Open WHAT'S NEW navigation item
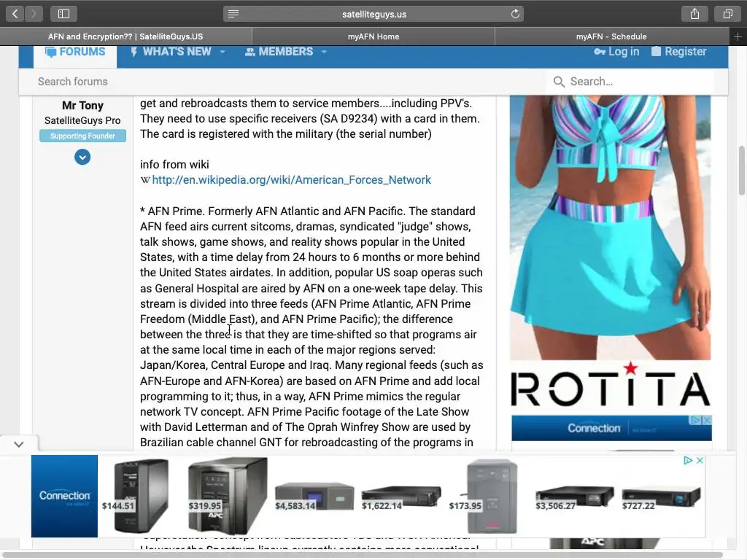This screenshot has height=560, width=747. click(171, 52)
